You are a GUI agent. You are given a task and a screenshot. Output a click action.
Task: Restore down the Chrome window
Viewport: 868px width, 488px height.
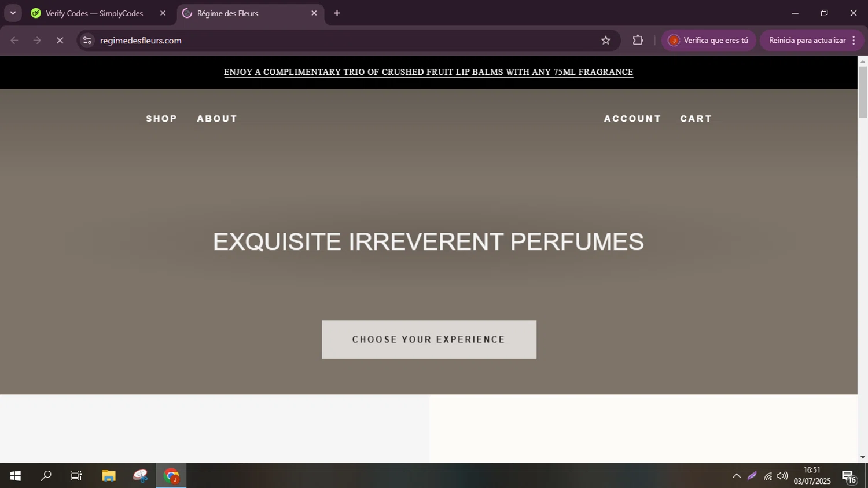pos(824,13)
